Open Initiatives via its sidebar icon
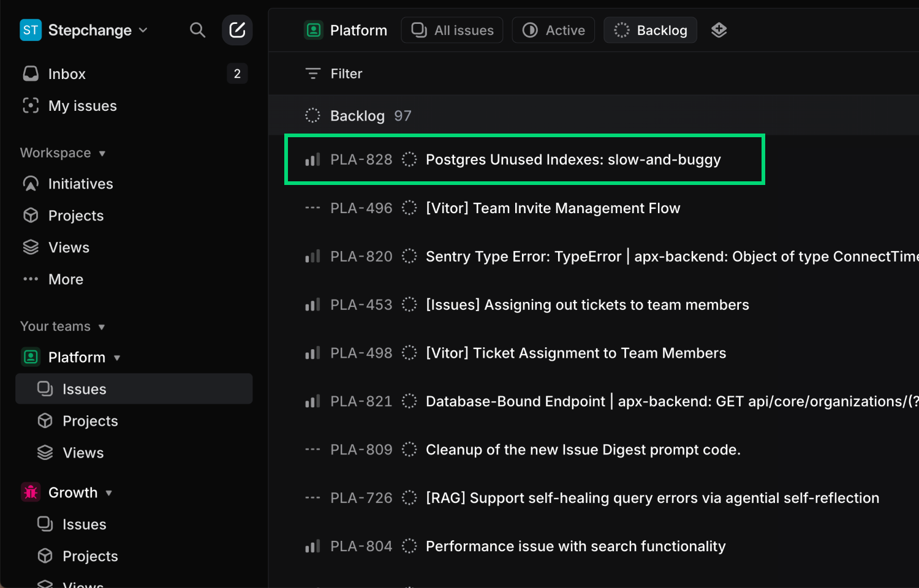The width and height of the screenshot is (919, 588). click(x=31, y=183)
